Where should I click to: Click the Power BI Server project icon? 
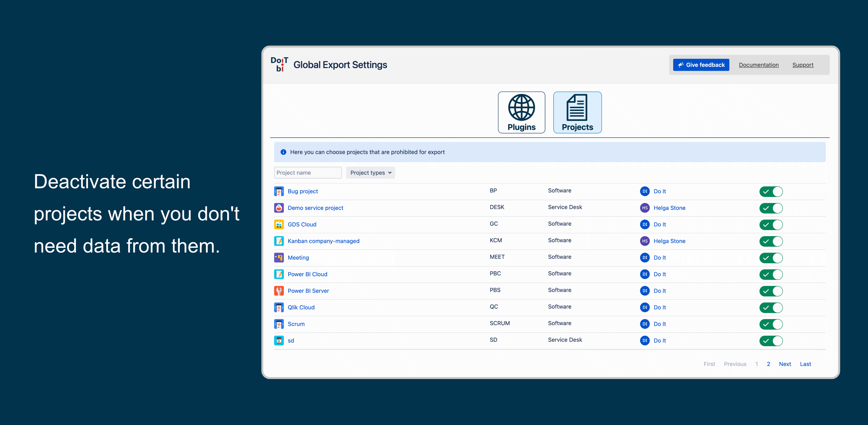(279, 291)
